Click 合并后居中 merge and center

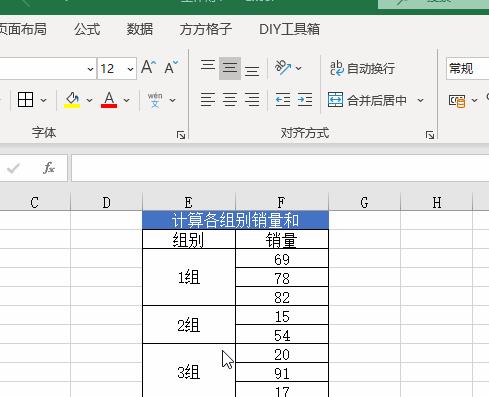pos(367,100)
